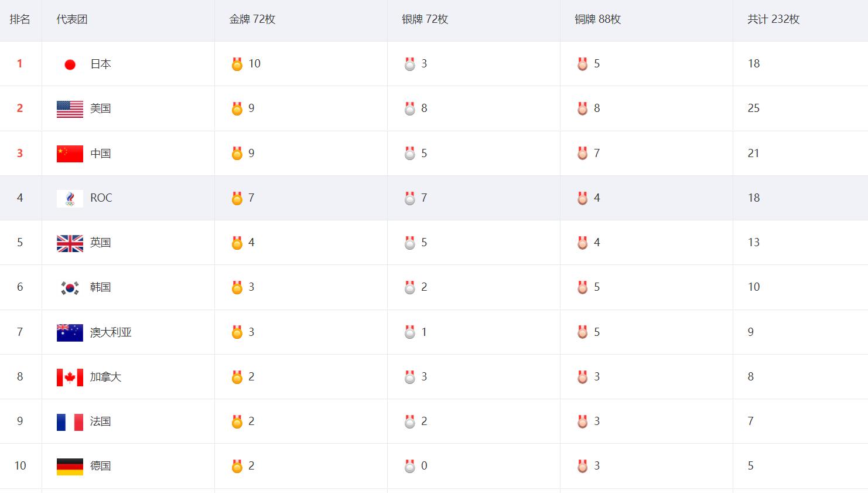Click the red rank number 3
The width and height of the screenshot is (868, 493).
[20, 153]
